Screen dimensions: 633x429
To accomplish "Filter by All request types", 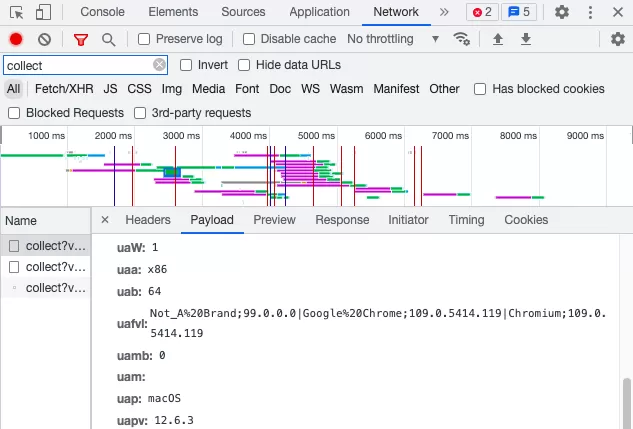I will (x=13, y=89).
